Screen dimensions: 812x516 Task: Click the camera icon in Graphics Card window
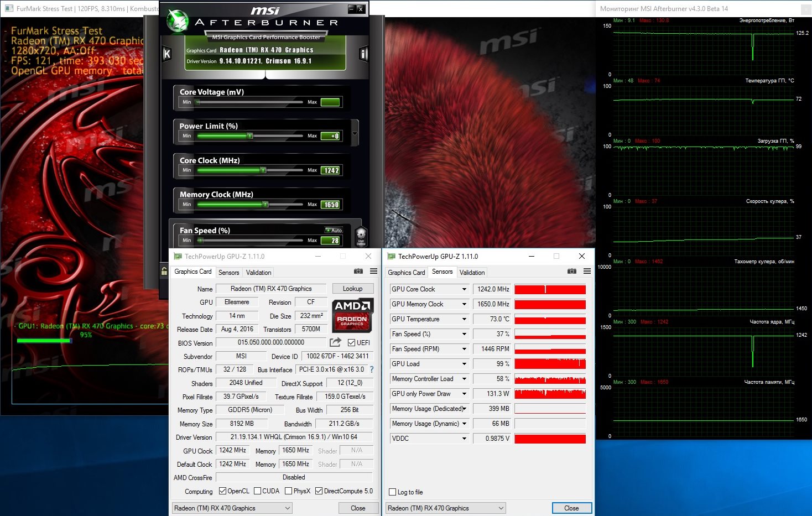click(358, 271)
